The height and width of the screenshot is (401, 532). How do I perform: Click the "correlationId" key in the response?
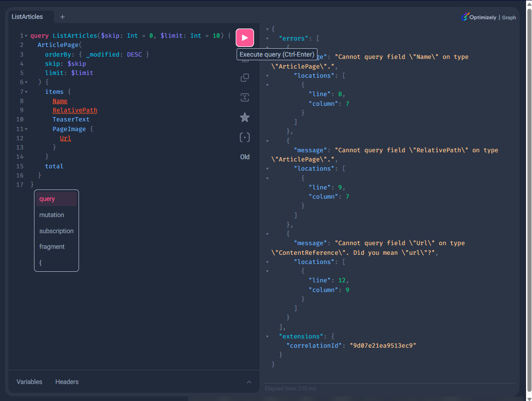[314, 346]
